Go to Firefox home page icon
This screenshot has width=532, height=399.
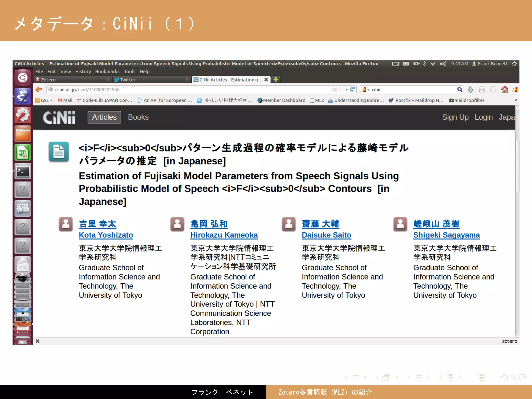pyautogui.click(x=505, y=89)
